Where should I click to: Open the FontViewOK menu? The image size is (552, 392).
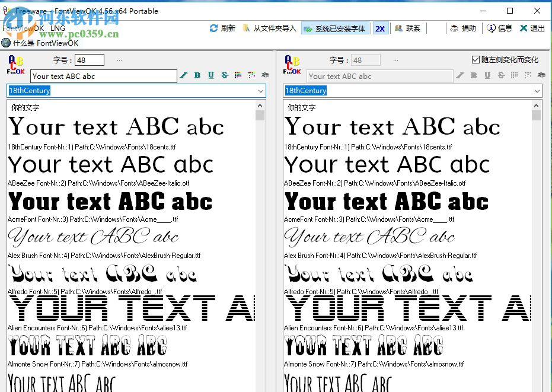23,28
